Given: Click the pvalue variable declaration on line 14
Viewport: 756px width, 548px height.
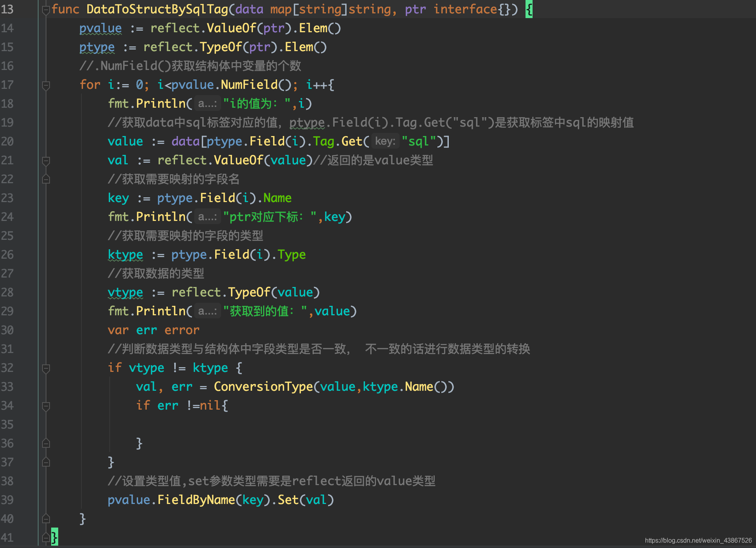Looking at the screenshot, I should (101, 28).
